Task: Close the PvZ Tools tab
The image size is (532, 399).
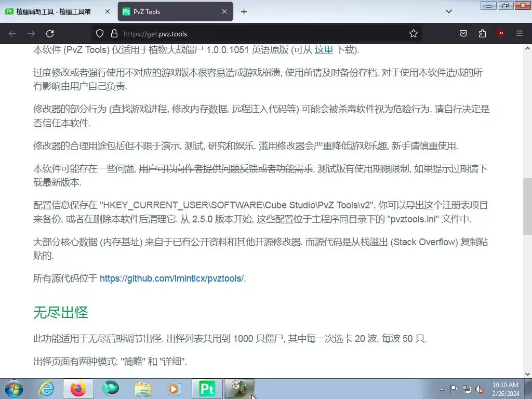Action: pyautogui.click(x=224, y=11)
